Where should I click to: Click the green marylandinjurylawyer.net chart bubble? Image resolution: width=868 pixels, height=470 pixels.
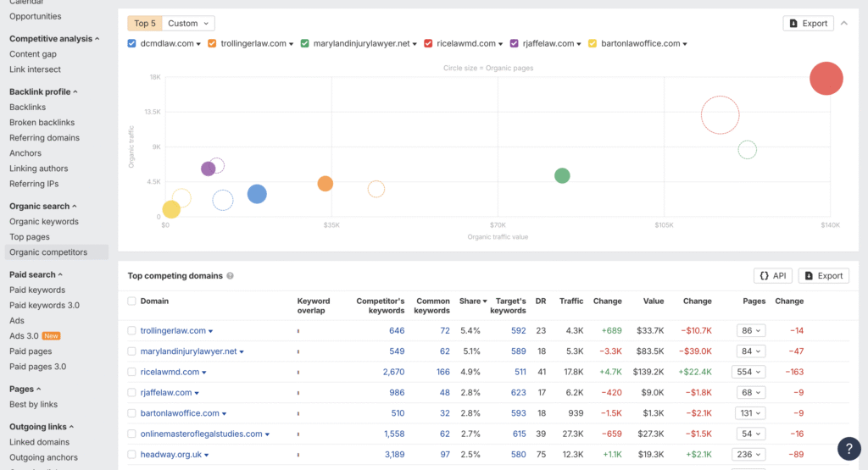point(562,176)
